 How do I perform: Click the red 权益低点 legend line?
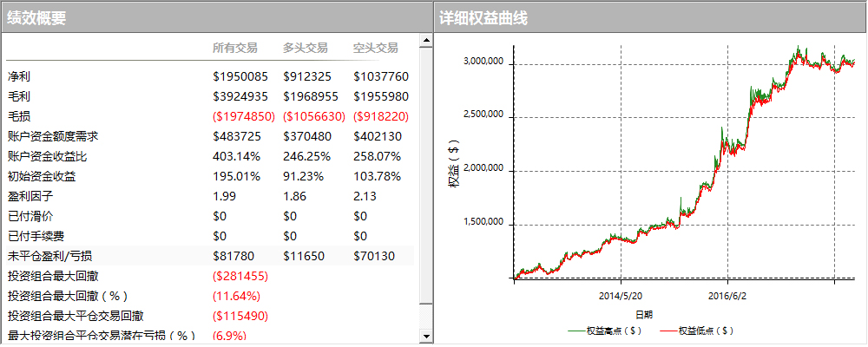point(668,331)
